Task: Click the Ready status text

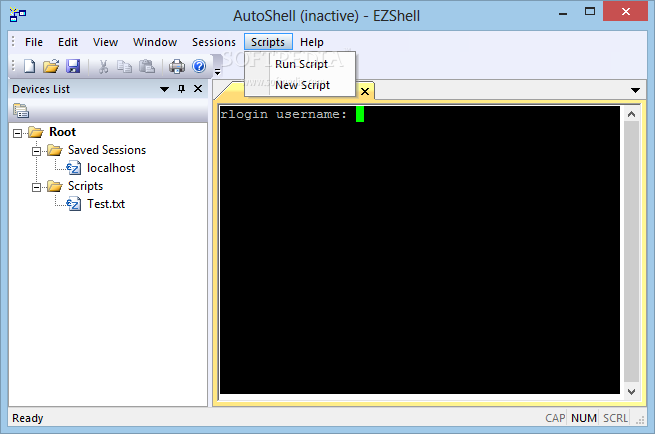Action: (28, 418)
